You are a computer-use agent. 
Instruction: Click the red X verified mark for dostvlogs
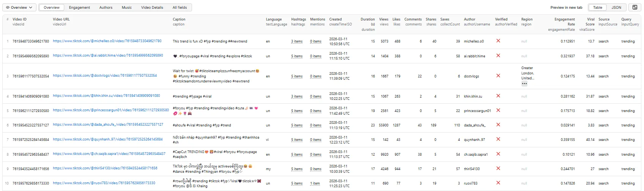point(498,76)
